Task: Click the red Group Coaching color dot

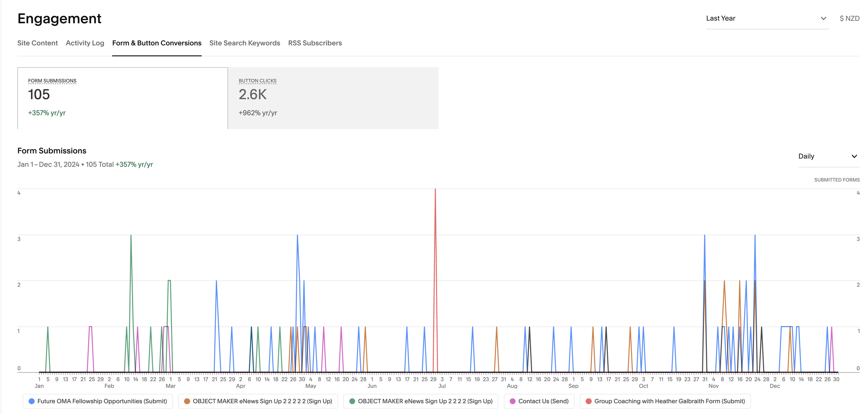Action: tap(589, 401)
